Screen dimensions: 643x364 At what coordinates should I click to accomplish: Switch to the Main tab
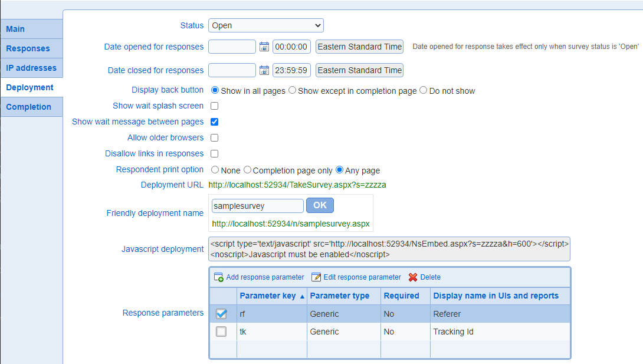click(x=32, y=29)
